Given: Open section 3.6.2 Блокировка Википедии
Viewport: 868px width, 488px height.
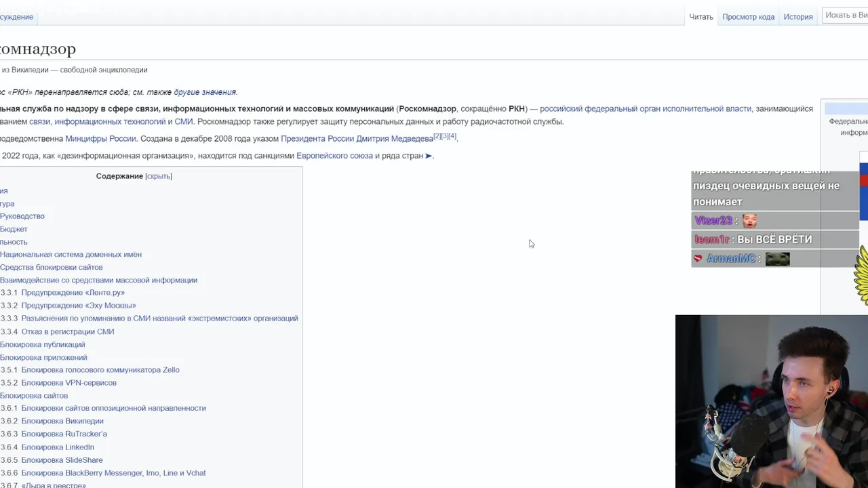Looking at the screenshot, I should (x=52, y=422).
